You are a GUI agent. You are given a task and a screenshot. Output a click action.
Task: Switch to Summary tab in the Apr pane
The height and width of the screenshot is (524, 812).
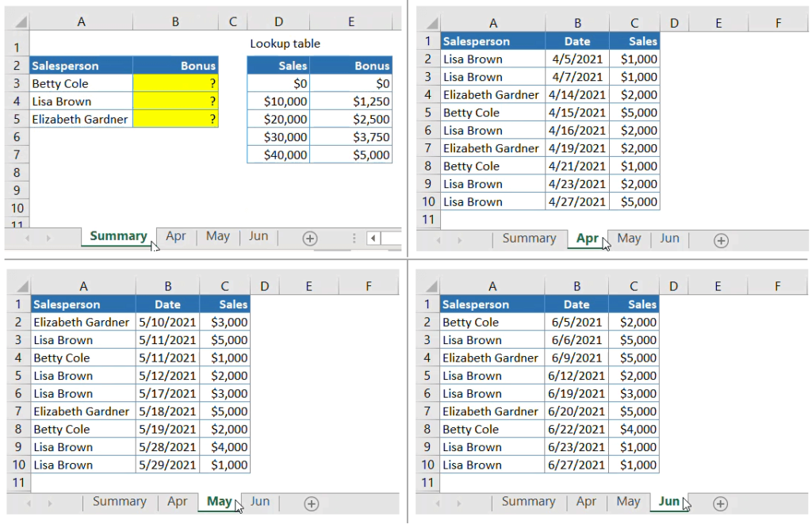click(529, 238)
